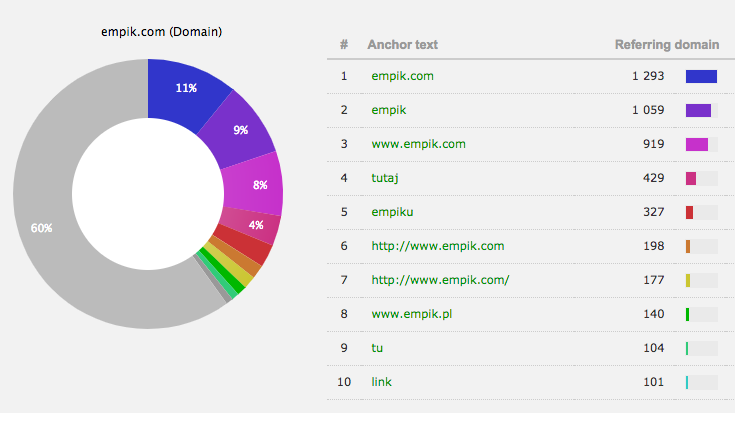
Task: Open the empik anchor text link
Action: click(x=389, y=110)
